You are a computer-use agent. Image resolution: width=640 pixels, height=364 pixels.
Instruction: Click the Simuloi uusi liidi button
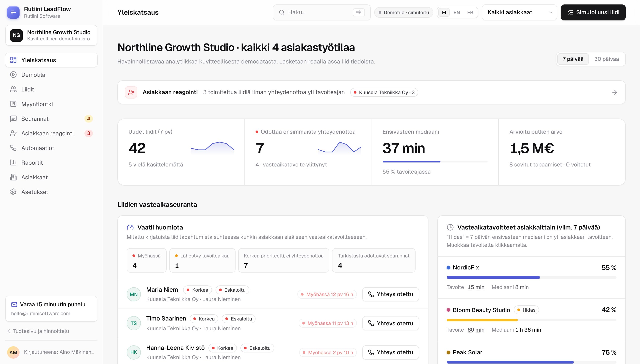(593, 12)
